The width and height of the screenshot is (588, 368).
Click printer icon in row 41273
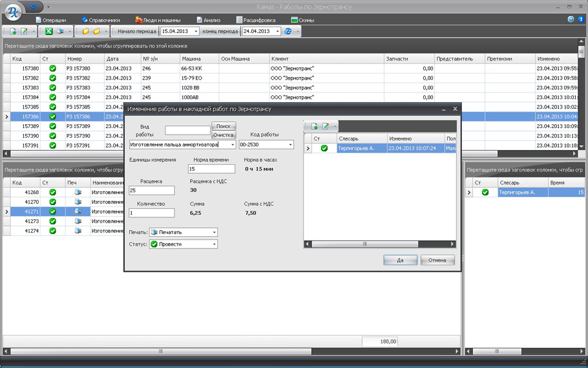pyautogui.click(x=78, y=221)
